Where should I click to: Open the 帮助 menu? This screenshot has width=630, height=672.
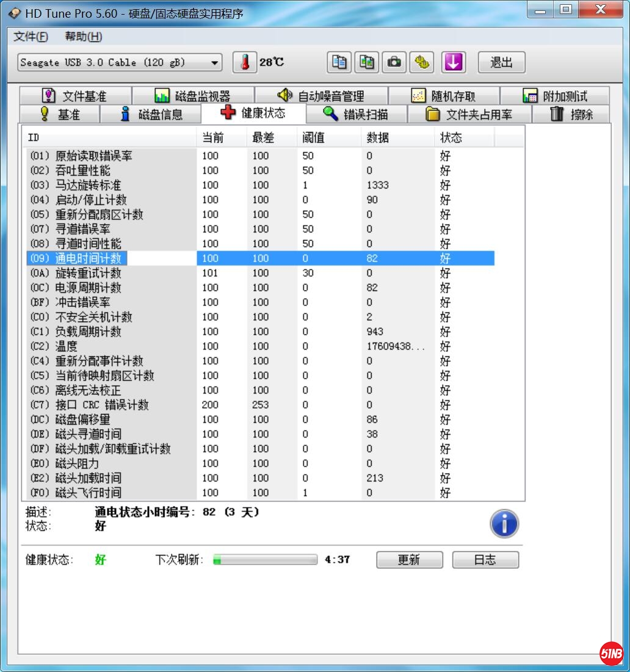tap(84, 37)
